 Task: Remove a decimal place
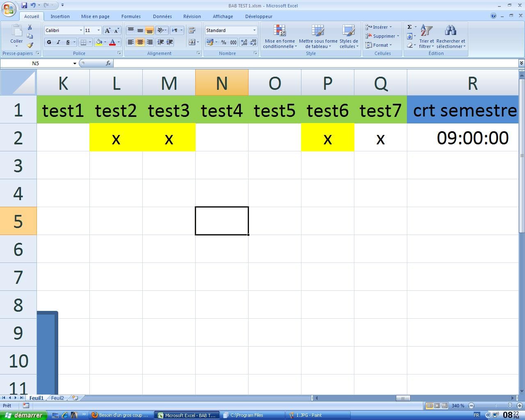253,42
